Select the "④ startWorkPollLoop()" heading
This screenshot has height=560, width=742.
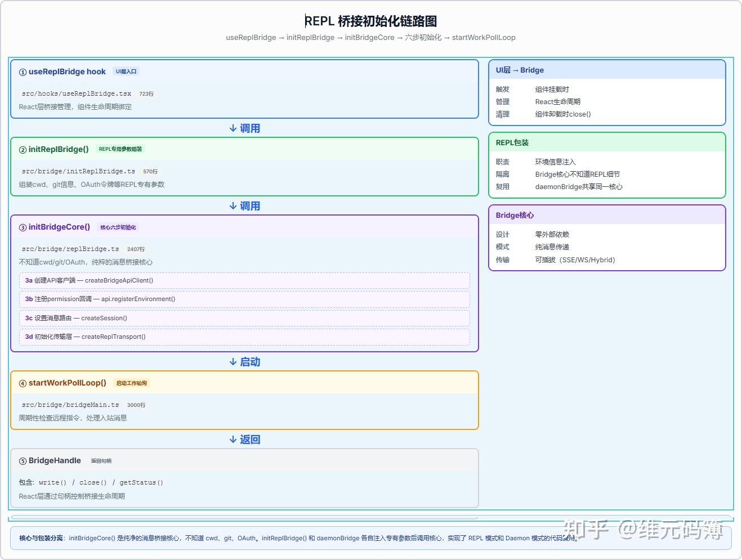click(62, 383)
